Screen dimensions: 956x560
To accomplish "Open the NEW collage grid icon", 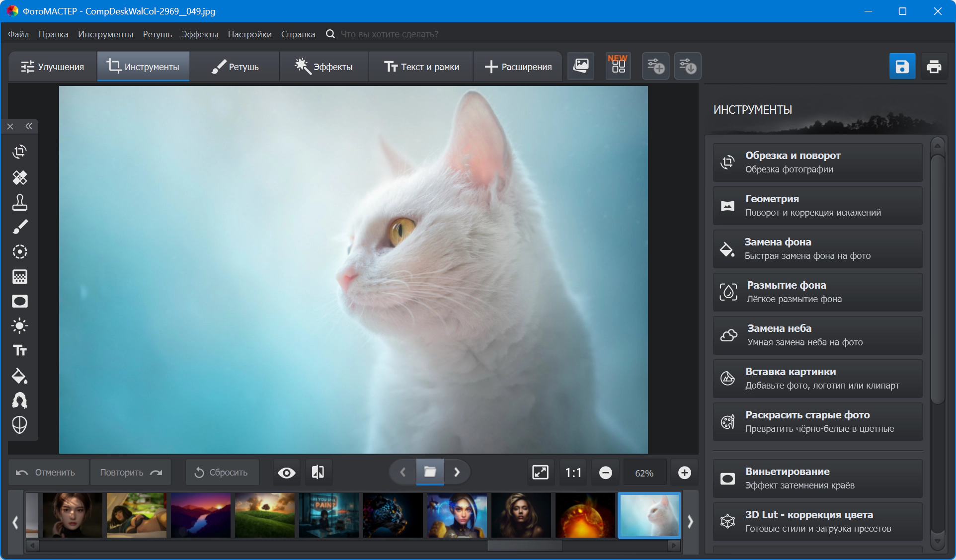I will click(x=618, y=66).
